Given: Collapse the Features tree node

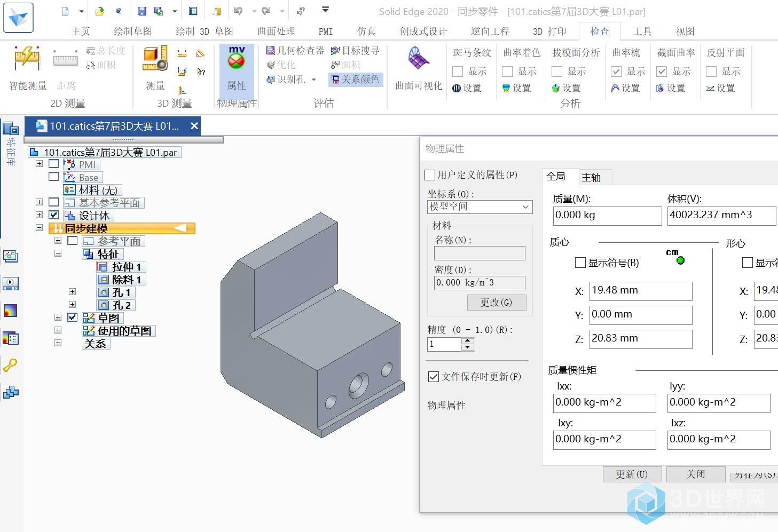Looking at the screenshot, I should (58, 253).
